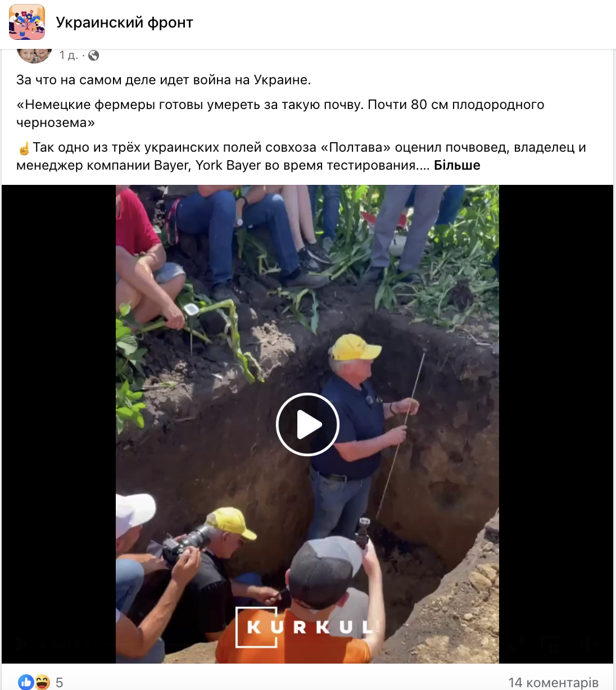
Task: Click the quoted 'Немецкие фермеры' paragraph
Action: pos(280,114)
